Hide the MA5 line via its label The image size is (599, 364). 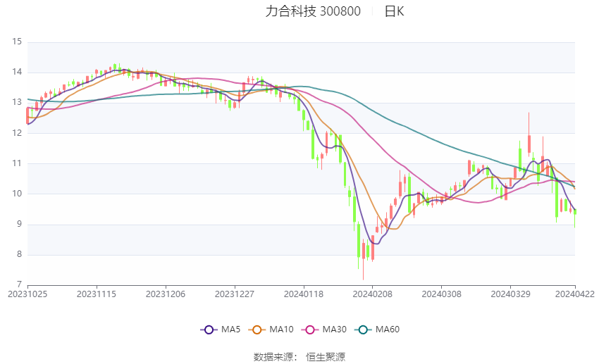[x=230, y=330]
